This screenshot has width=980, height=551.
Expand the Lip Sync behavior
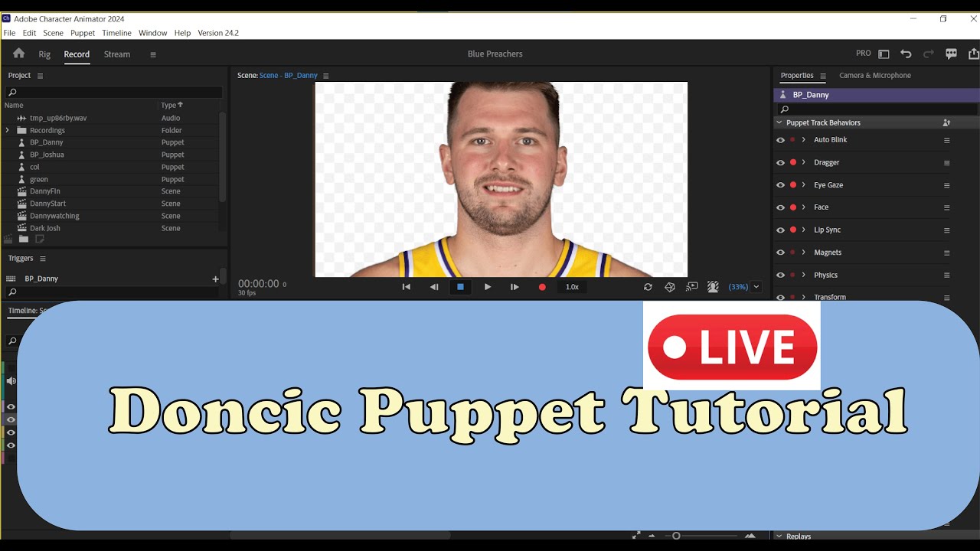(803, 230)
